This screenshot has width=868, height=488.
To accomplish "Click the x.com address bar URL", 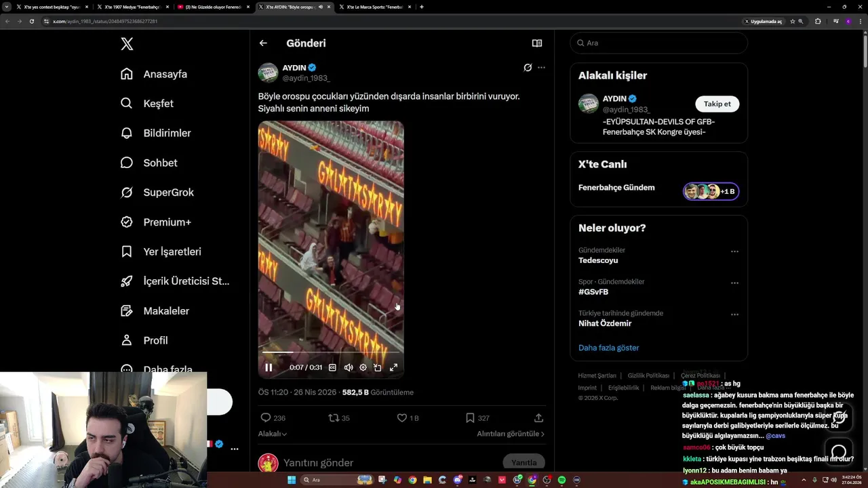I will click(105, 21).
